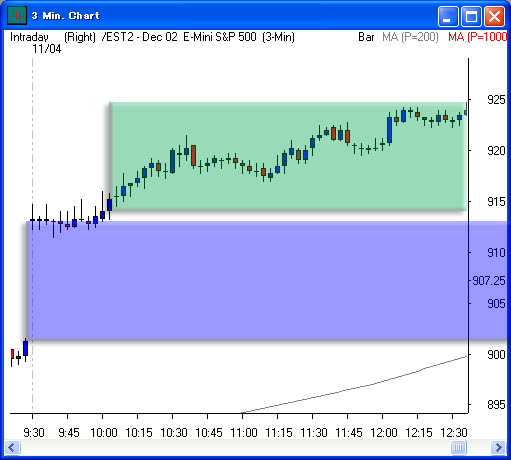Click the blue shaded price zone
Screen dimensions: 511x460
coord(268,281)
